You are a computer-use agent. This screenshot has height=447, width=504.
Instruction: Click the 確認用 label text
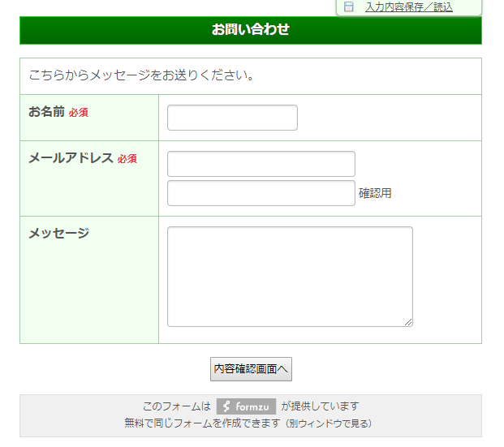(x=375, y=193)
